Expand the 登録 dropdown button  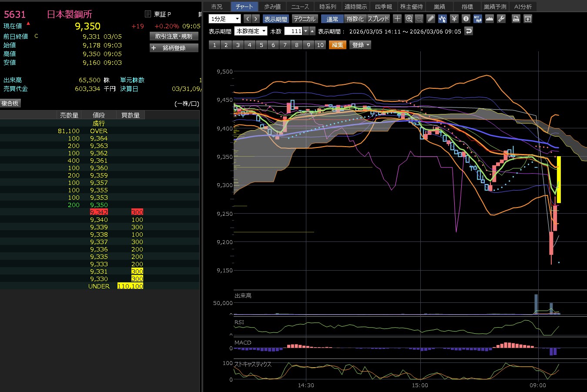click(360, 45)
